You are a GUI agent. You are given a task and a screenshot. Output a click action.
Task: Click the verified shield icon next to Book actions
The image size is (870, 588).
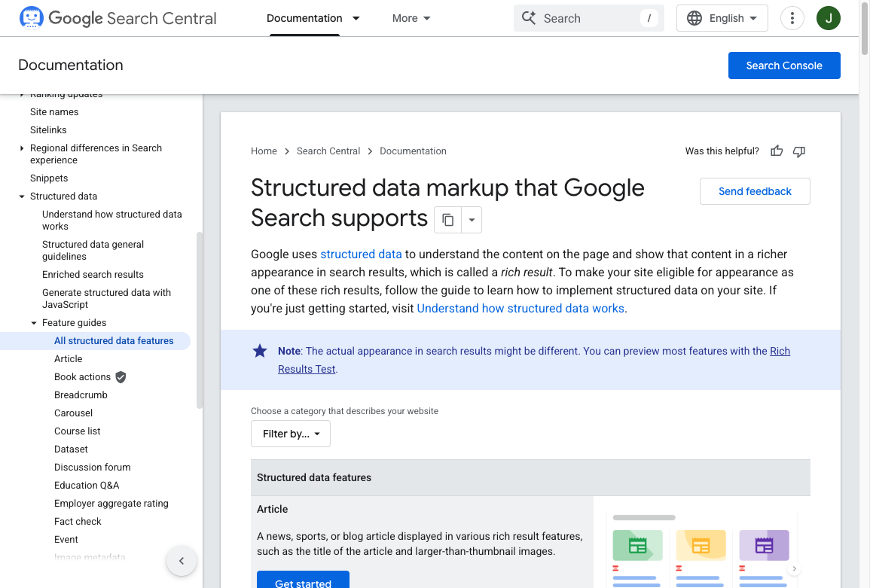tap(121, 377)
